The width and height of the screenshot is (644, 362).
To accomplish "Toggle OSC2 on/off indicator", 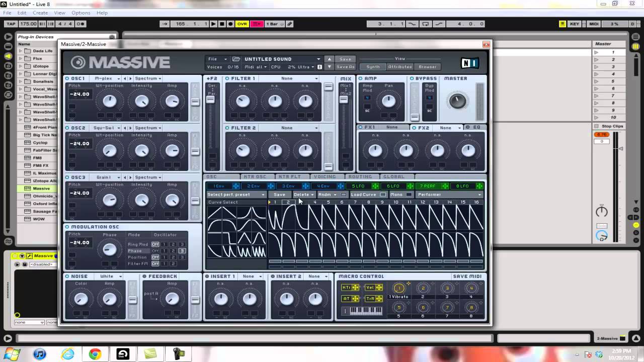I will pos(67,128).
